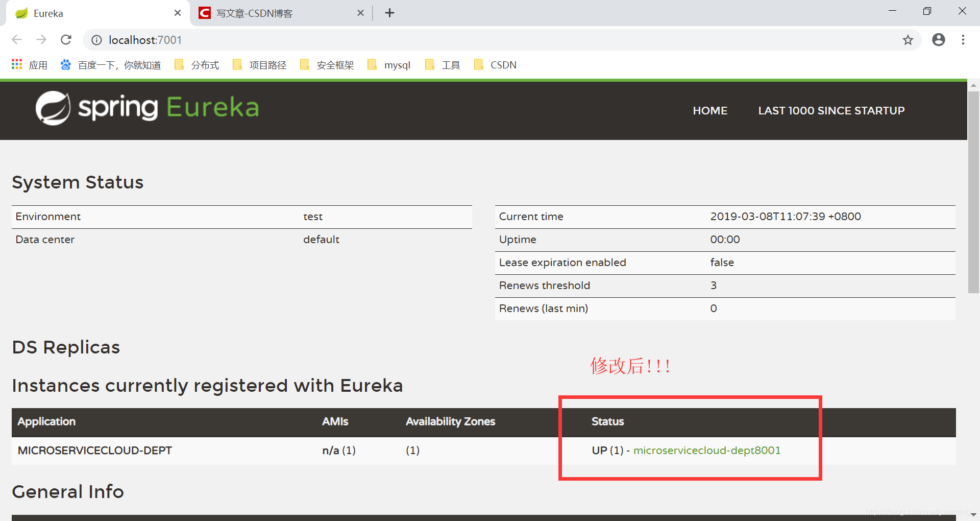
Task: Click the scrollbar up arrow
Action: click(x=973, y=85)
